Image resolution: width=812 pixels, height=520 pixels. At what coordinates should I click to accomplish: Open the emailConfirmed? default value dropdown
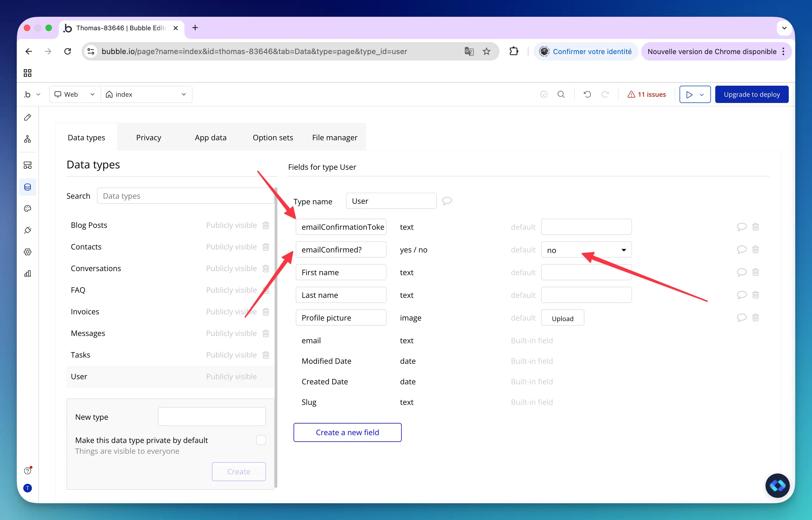coord(586,250)
